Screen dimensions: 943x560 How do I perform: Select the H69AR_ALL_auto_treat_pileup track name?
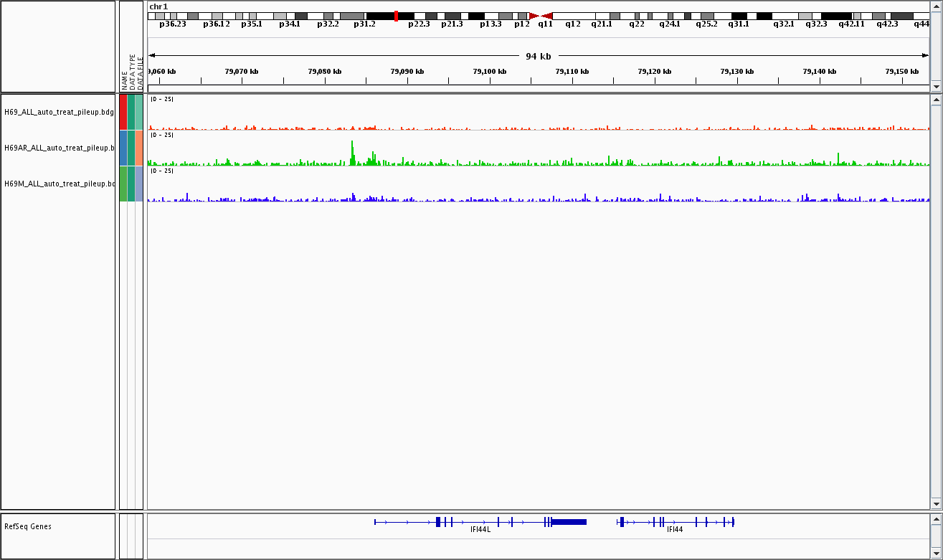59,148
